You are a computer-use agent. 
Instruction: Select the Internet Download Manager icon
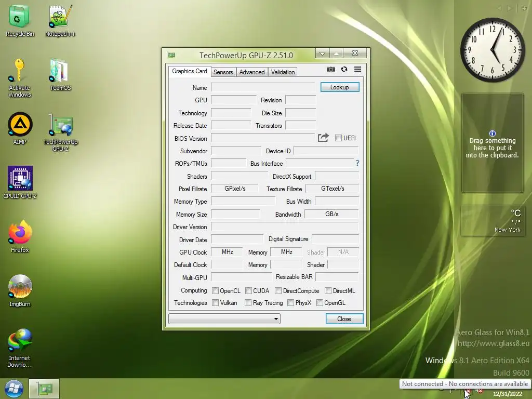click(20, 348)
